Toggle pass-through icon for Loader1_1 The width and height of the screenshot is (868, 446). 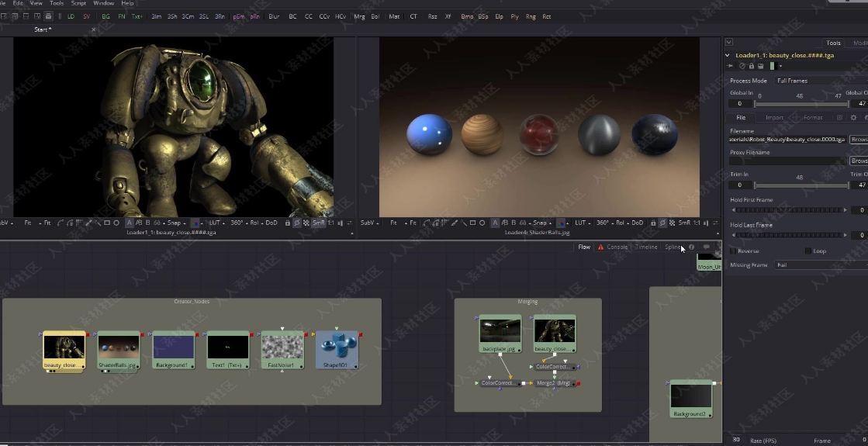742,66
